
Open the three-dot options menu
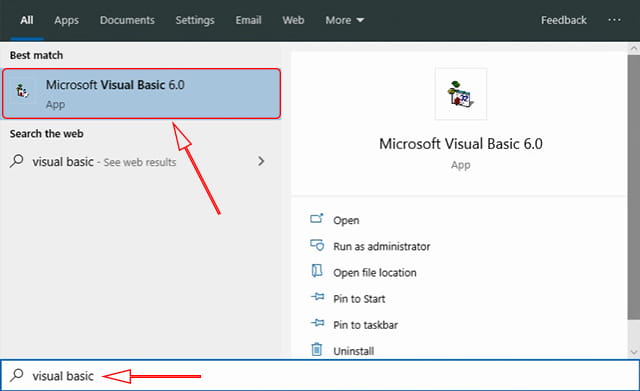(614, 20)
